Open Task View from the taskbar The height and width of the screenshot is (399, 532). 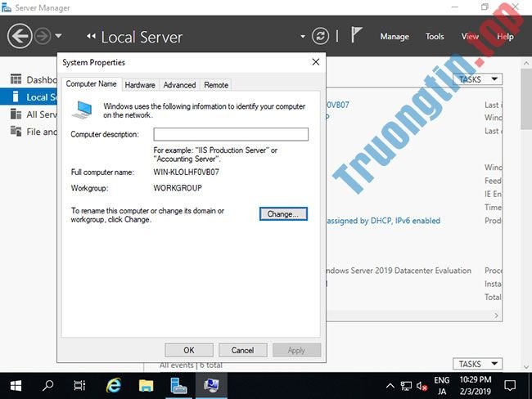tap(79, 385)
